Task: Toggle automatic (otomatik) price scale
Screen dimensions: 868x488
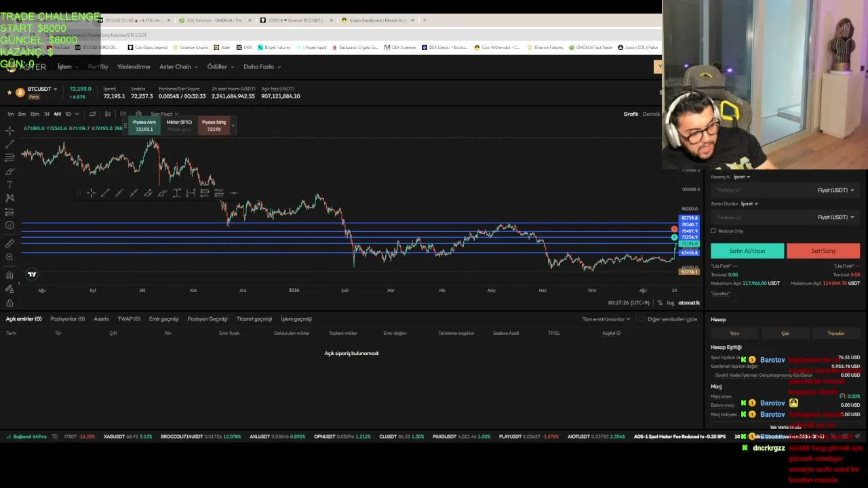Action: 689,303
